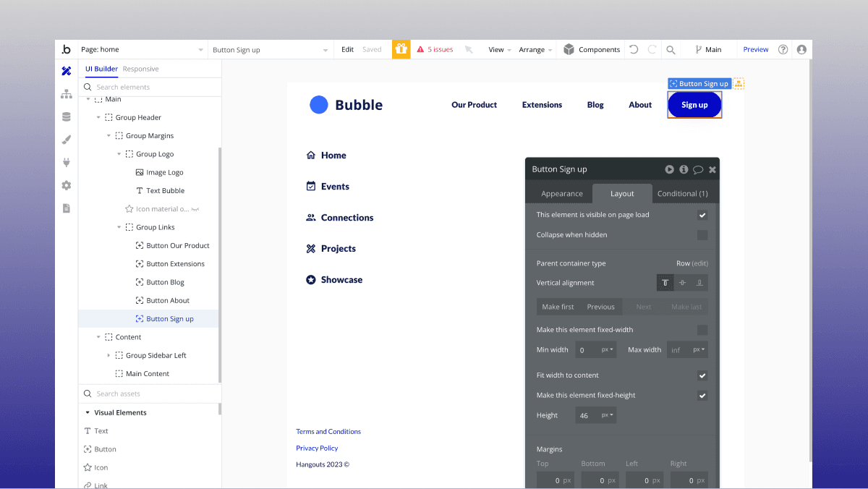Click the Search elements field
Viewport: 868px width, 489px height.
tap(150, 87)
